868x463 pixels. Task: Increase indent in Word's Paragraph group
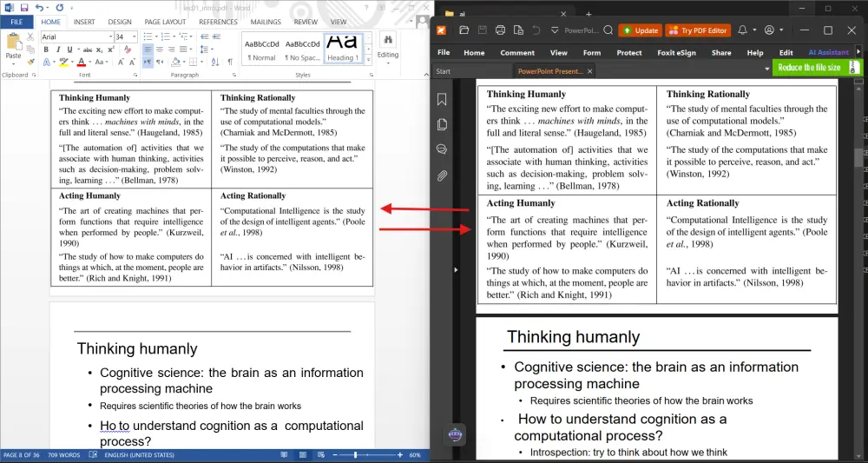(215, 36)
